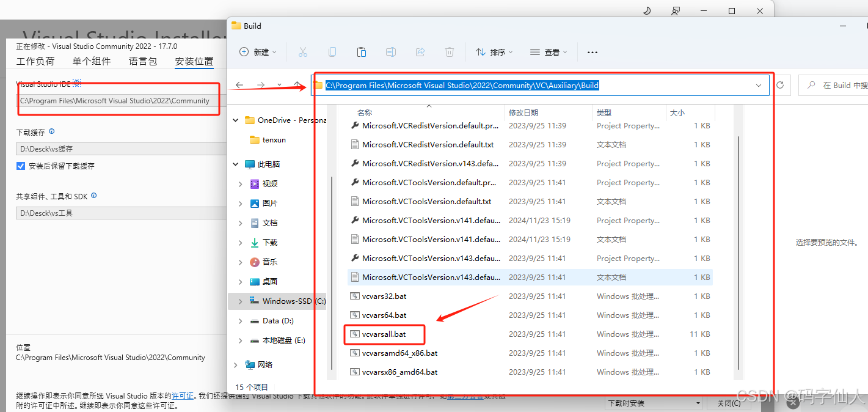The width and height of the screenshot is (868, 412).
Task: Sort files by 类型 column header
Action: [629, 113]
